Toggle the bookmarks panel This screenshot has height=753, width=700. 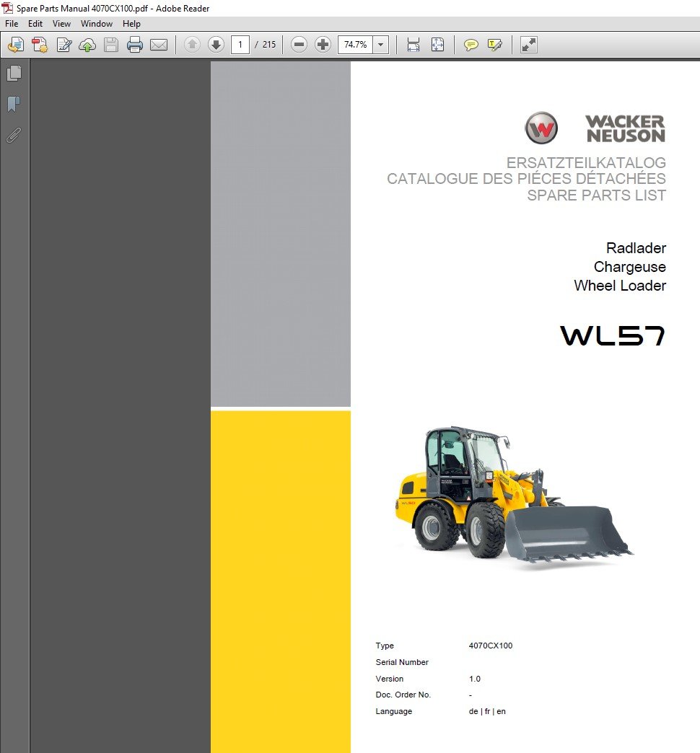pos(14,104)
